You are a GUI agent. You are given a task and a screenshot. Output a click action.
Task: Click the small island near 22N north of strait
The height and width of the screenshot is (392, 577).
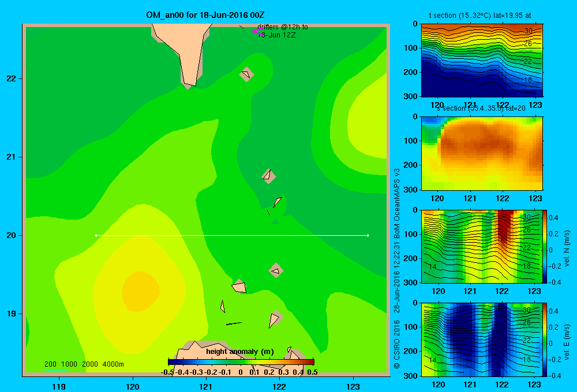click(x=246, y=74)
